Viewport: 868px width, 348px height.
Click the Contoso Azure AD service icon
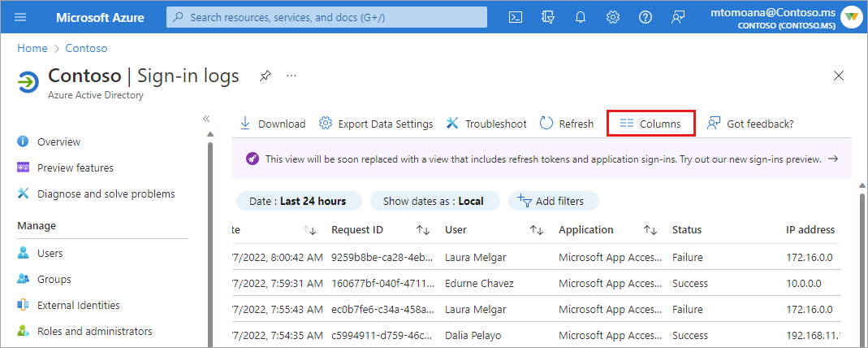click(x=28, y=81)
